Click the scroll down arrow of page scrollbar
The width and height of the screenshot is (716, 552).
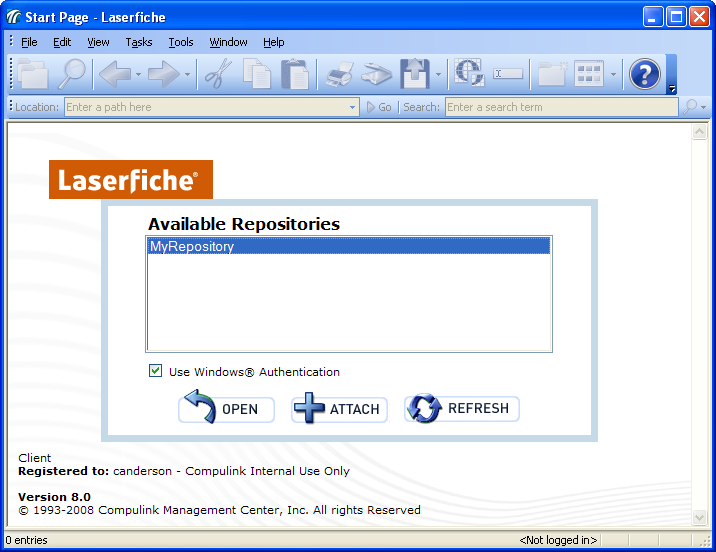[x=700, y=517]
